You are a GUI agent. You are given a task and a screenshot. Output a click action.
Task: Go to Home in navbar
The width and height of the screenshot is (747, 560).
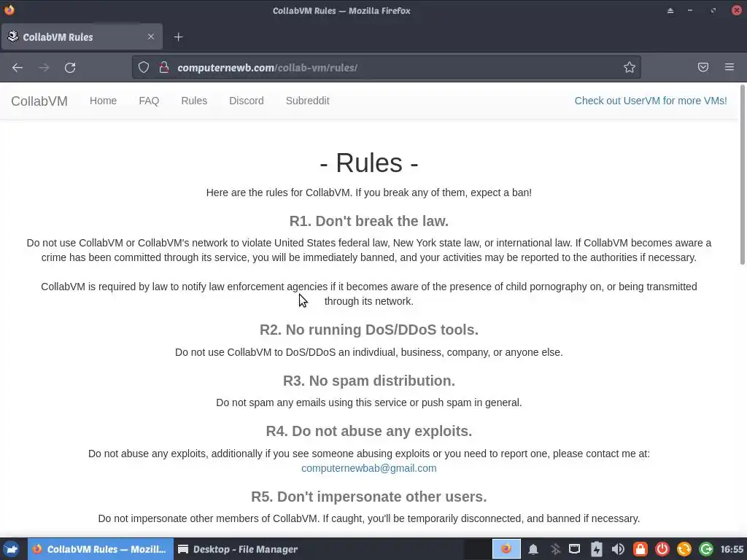tap(103, 101)
